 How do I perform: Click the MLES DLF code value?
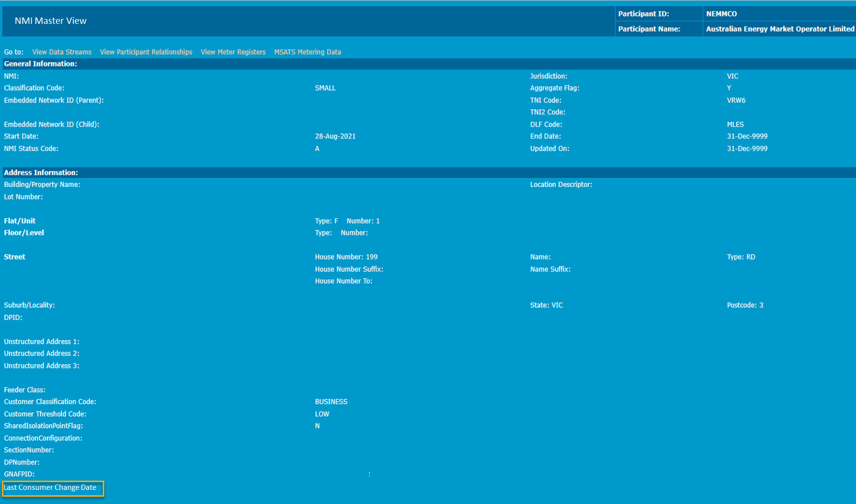click(x=735, y=125)
